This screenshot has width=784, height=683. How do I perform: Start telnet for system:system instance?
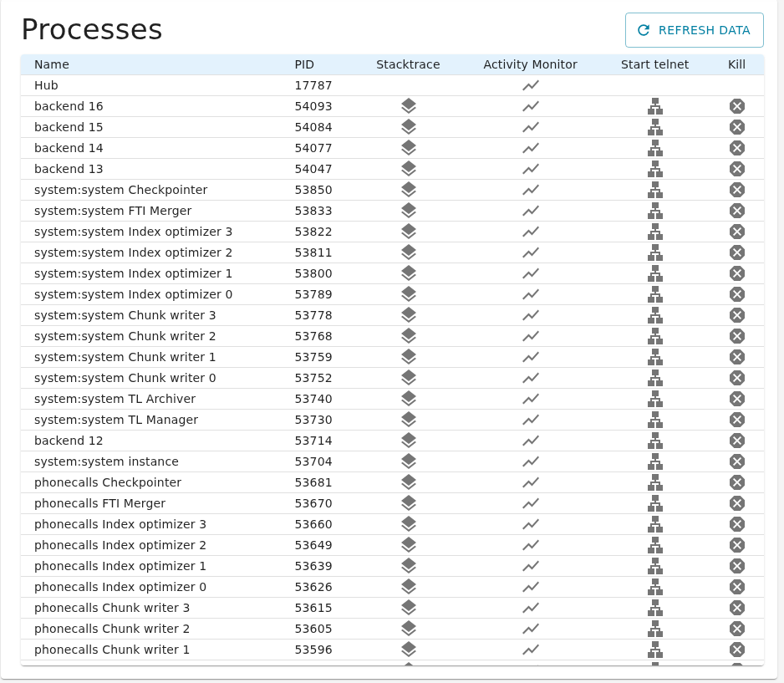[x=655, y=461]
